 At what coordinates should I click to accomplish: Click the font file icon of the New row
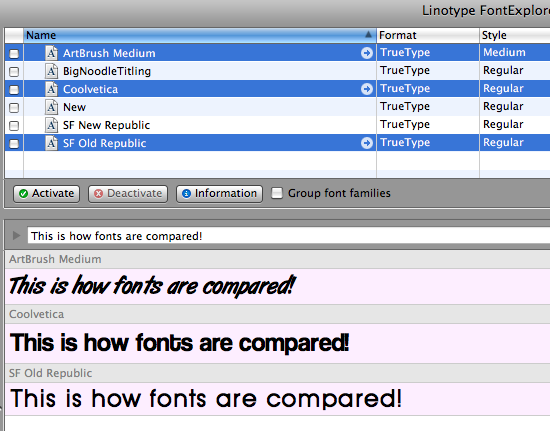[52, 107]
